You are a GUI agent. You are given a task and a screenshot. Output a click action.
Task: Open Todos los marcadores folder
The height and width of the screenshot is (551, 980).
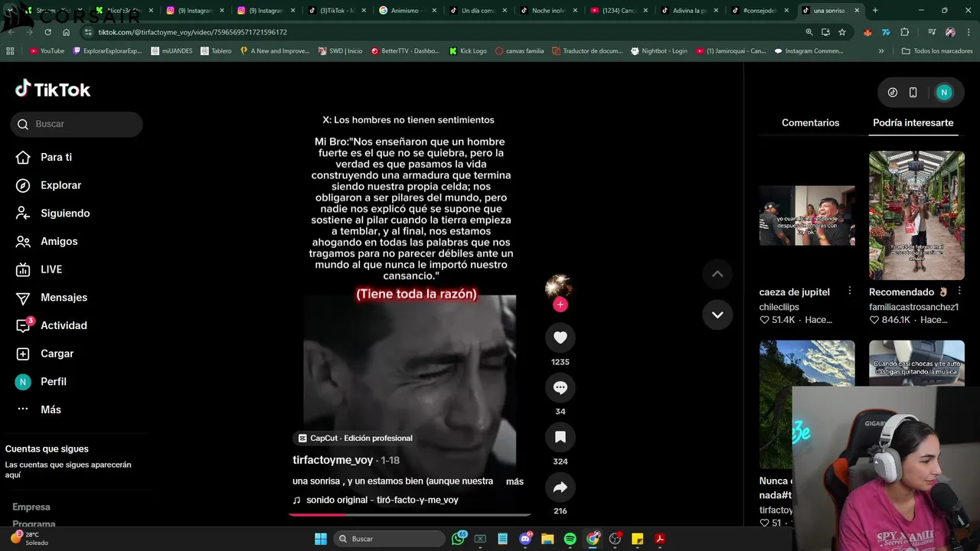point(937,51)
